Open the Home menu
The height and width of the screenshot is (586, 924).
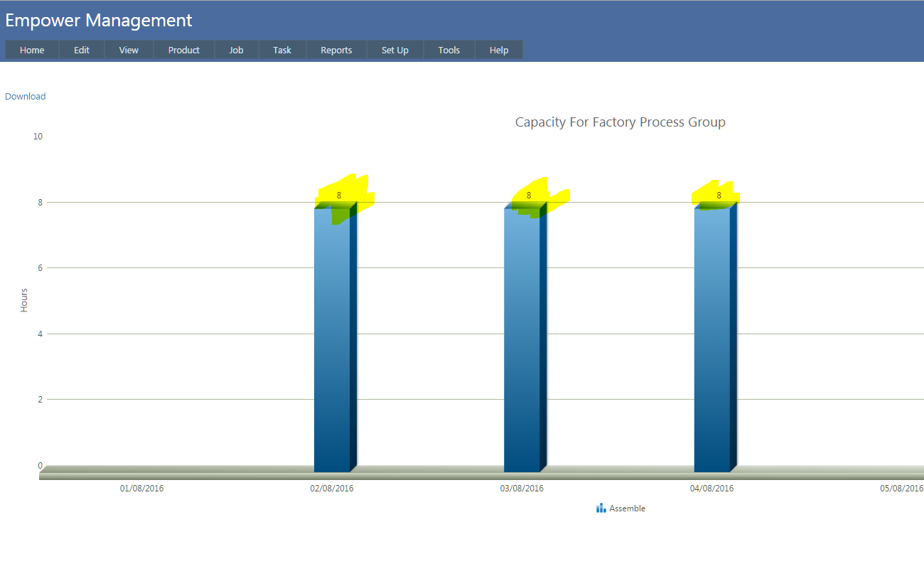click(32, 50)
